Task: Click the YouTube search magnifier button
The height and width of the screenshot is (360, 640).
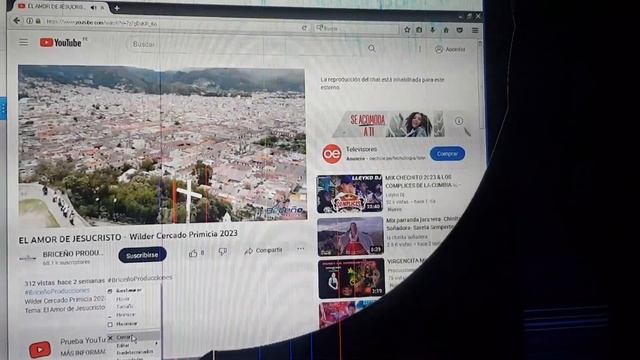Action: click(x=371, y=48)
